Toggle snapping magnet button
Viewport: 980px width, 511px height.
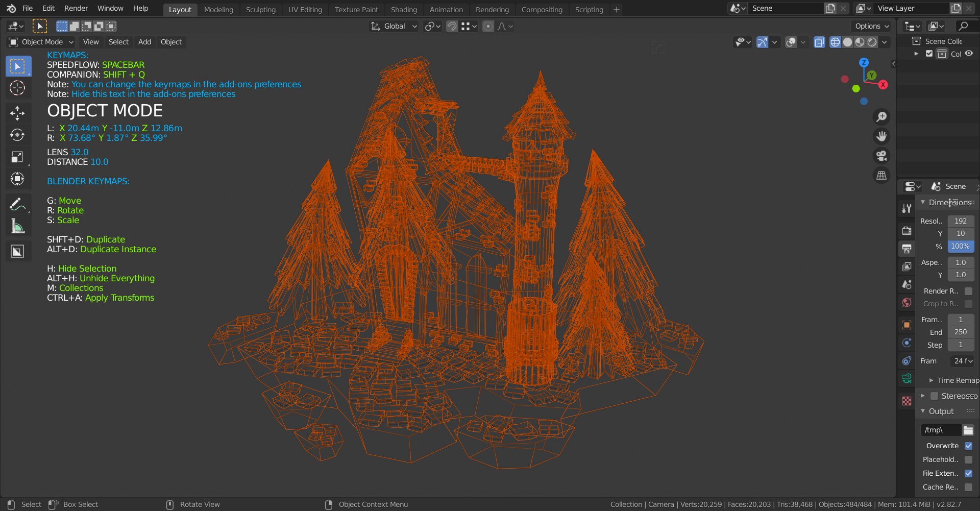pos(452,26)
